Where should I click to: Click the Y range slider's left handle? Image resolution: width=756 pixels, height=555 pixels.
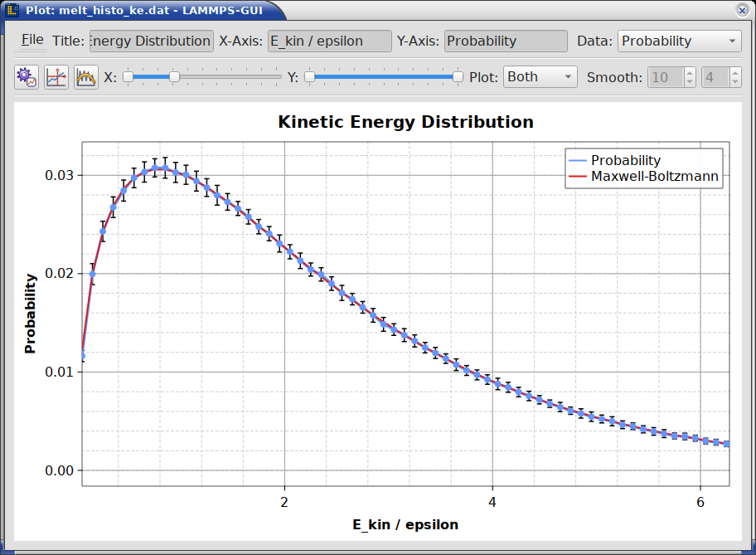click(309, 76)
